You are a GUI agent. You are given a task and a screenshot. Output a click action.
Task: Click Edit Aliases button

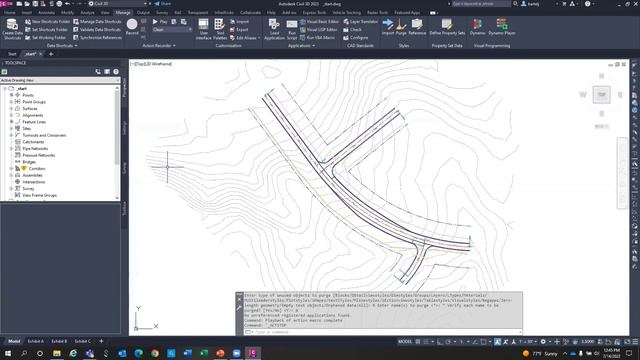tap(245, 38)
